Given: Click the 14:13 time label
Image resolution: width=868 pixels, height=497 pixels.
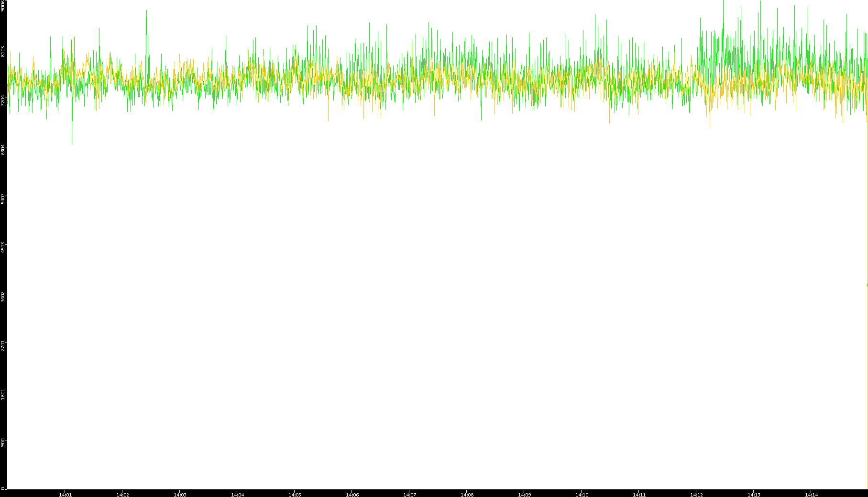Looking at the screenshot, I should click(x=754, y=494).
